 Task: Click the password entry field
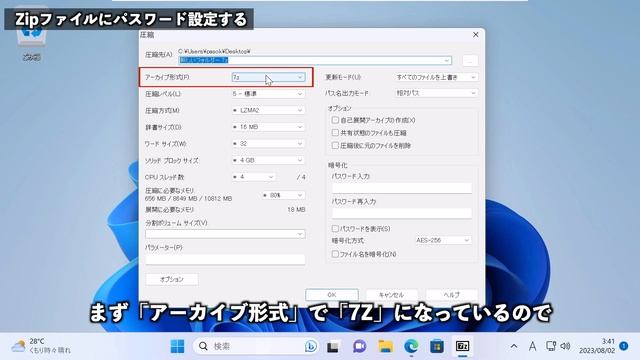coord(402,188)
